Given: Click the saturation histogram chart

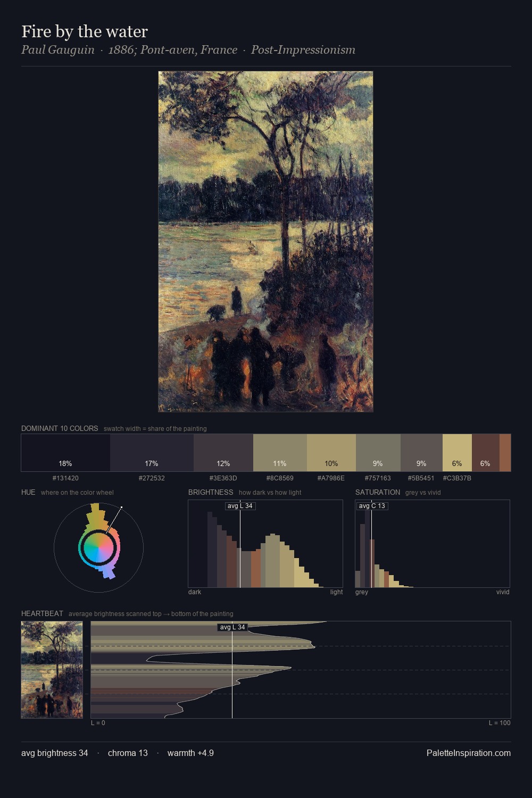Looking at the screenshot, I should pos(433,544).
